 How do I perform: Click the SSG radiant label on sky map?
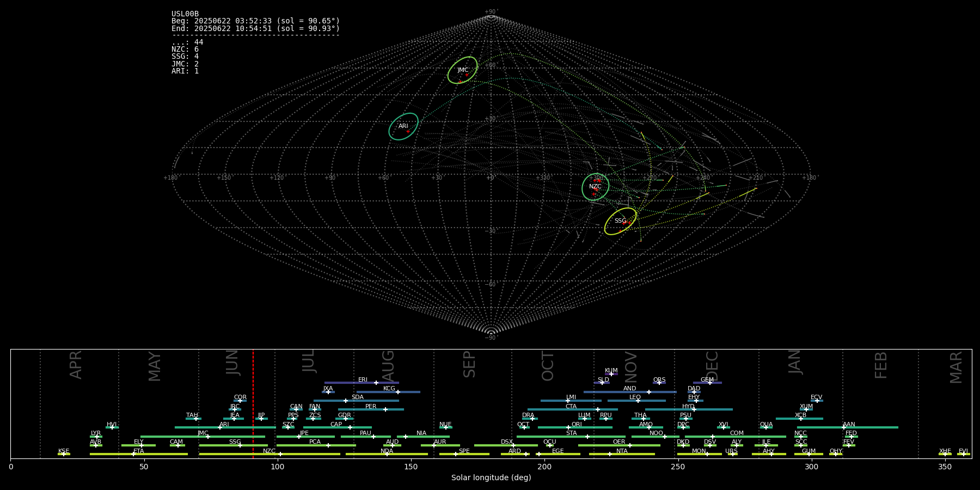click(620, 221)
